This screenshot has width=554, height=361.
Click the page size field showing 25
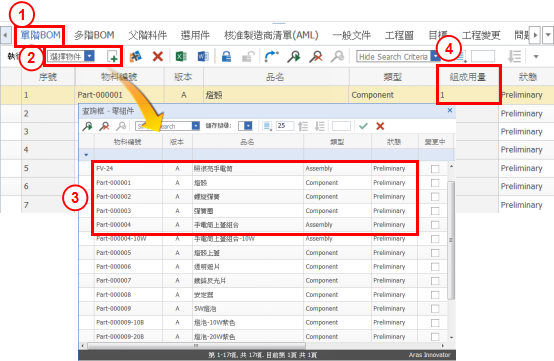[x=285, y=126]
